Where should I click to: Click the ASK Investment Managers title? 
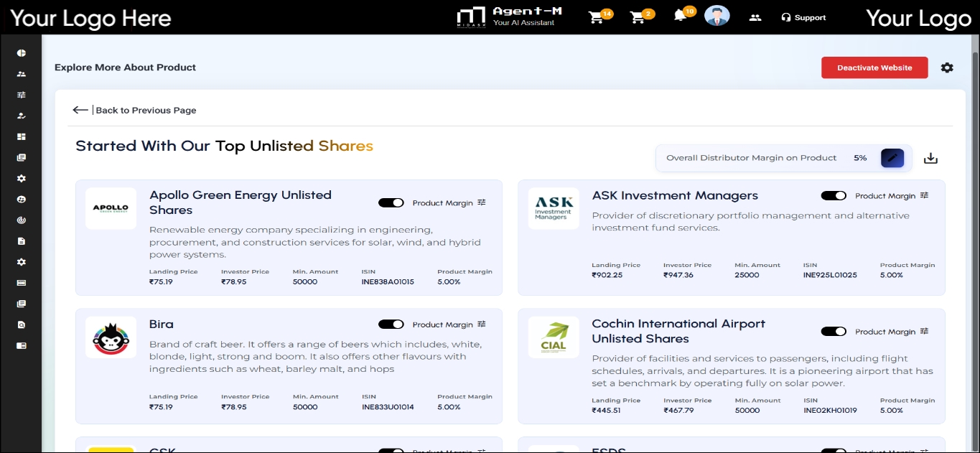click(x=675, y=195)
